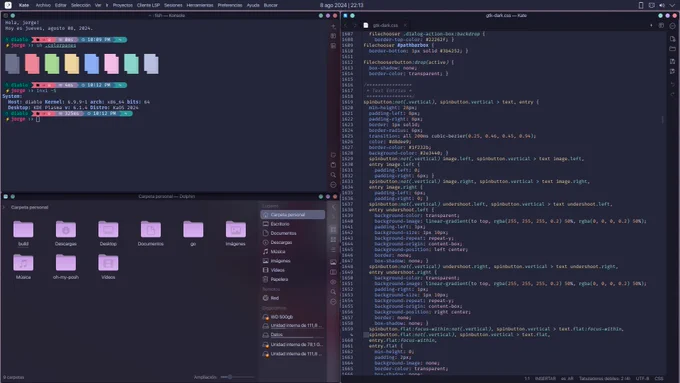Select Red in Dolphin places
Image resolution: width=680 pixels, height=383 pixels.
coord(293,298)
